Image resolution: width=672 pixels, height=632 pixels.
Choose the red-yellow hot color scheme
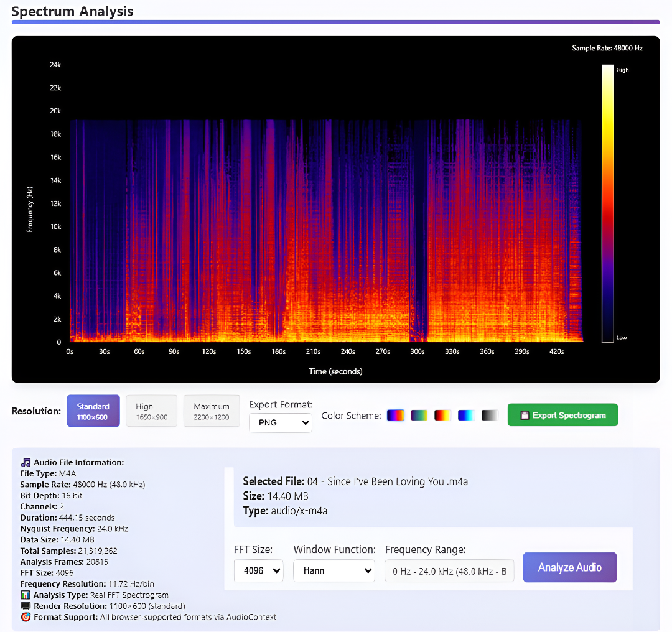point(443,415)
